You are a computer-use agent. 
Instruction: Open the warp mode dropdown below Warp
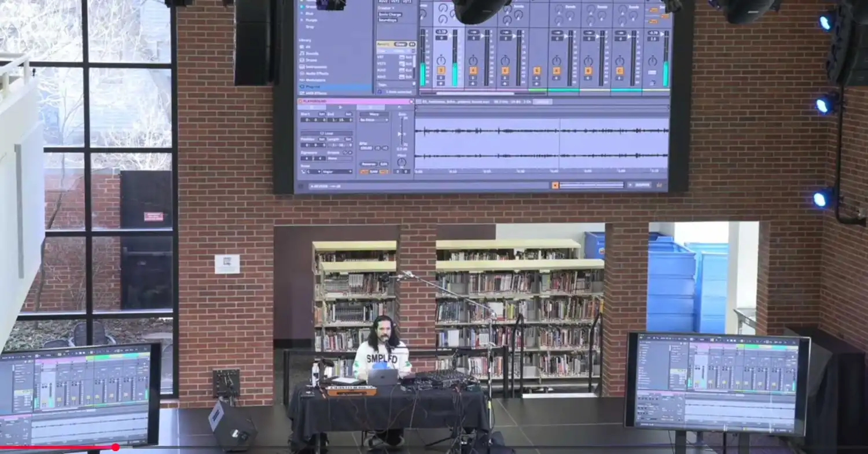373,120
